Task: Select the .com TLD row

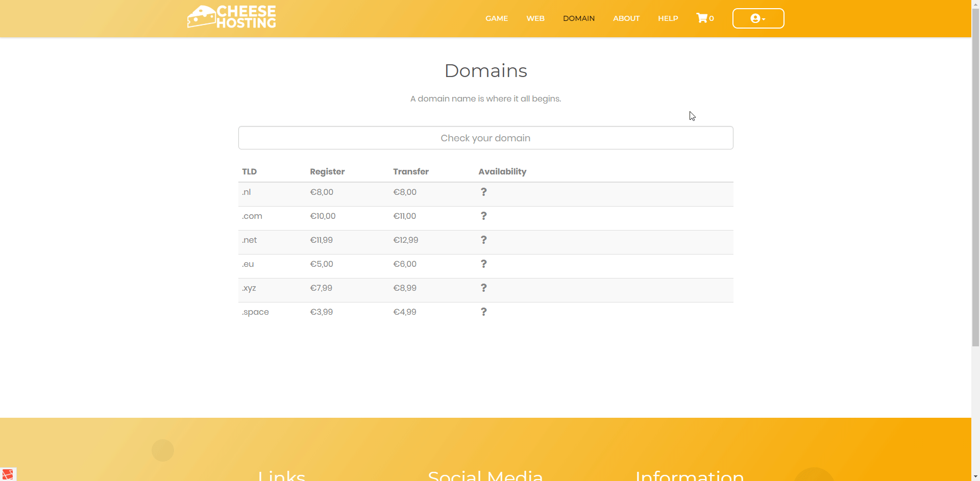Action: (x=252, y=216)
